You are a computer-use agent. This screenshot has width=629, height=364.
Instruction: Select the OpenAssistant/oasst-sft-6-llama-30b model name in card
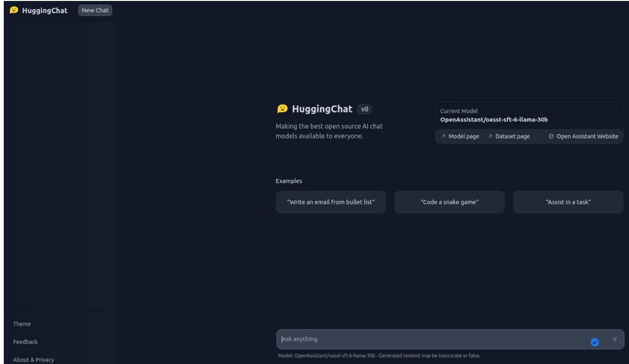pyautogui.click(x=494, y=120)
